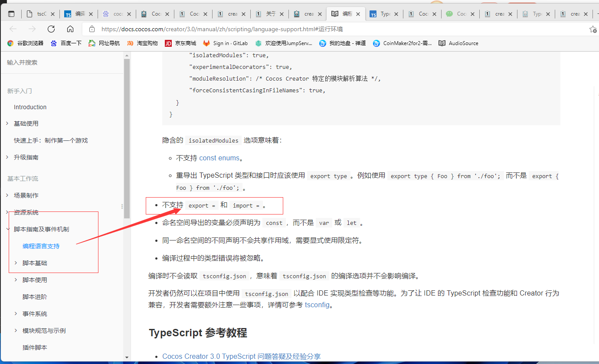The image size is (599, 364).
Task: Expand the 升级指南 sidebar section
Action: tap(7, 157)
